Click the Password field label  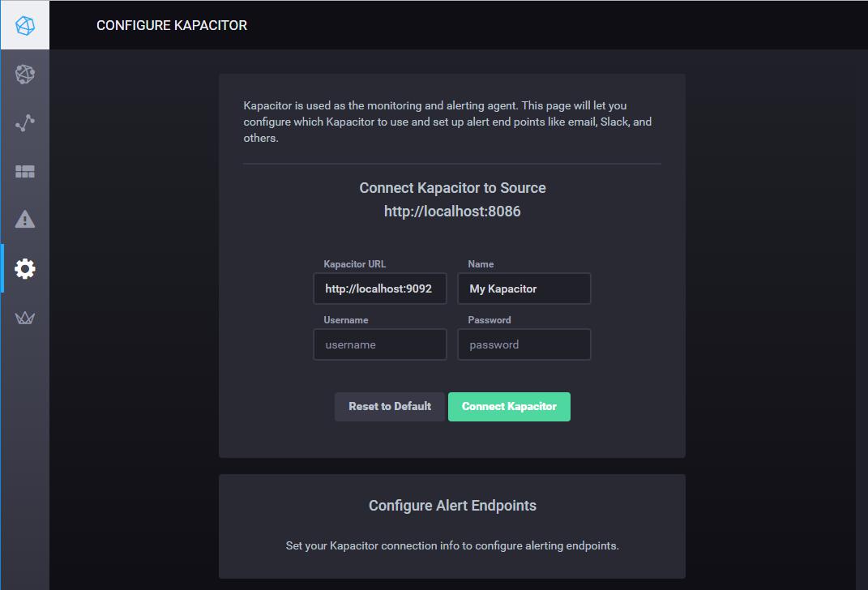[x=490, y=320]
